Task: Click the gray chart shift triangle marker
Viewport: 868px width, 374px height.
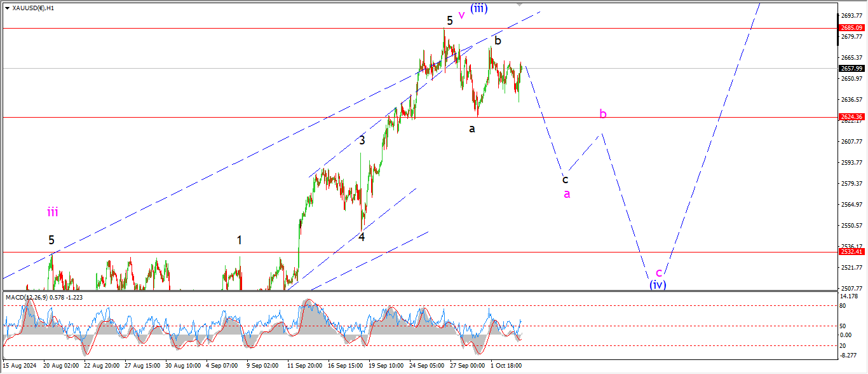Action: 520,4
